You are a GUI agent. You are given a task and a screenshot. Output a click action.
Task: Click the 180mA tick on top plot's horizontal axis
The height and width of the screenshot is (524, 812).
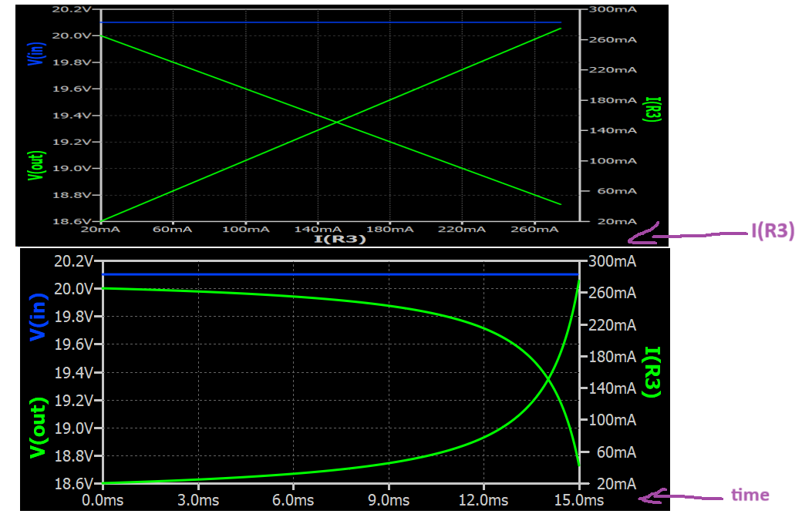pos(390,229)
